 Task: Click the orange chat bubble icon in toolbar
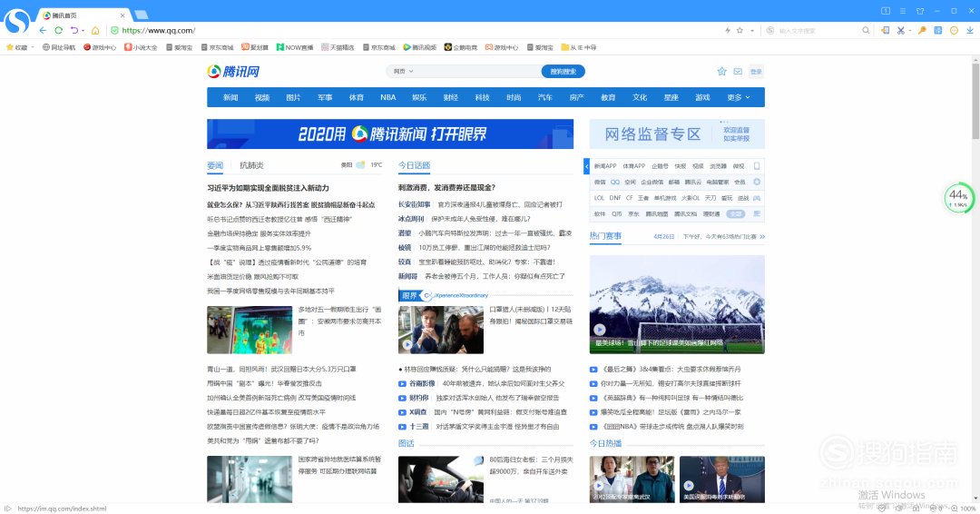(954, 30)
